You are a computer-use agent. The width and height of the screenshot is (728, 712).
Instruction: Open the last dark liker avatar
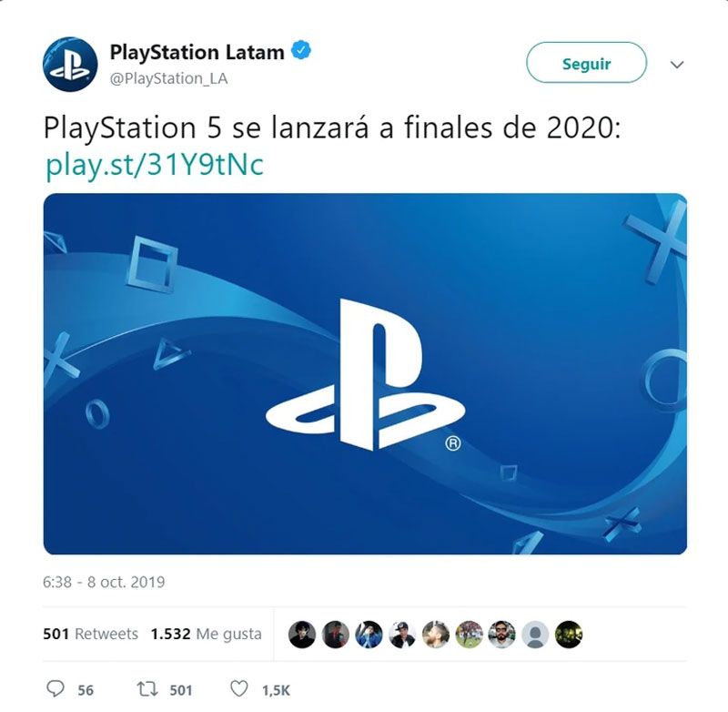tap(569, 635)
